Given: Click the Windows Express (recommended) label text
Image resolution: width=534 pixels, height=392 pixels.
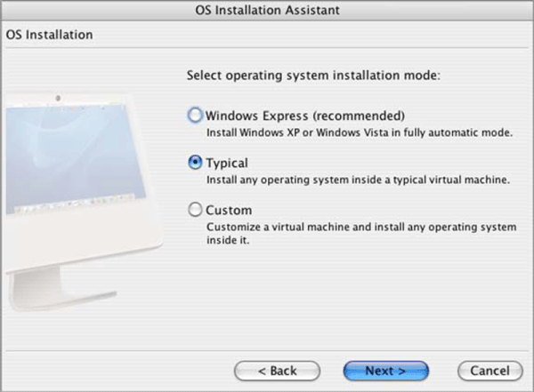Looking at the screenshot, I should point(305,116).
